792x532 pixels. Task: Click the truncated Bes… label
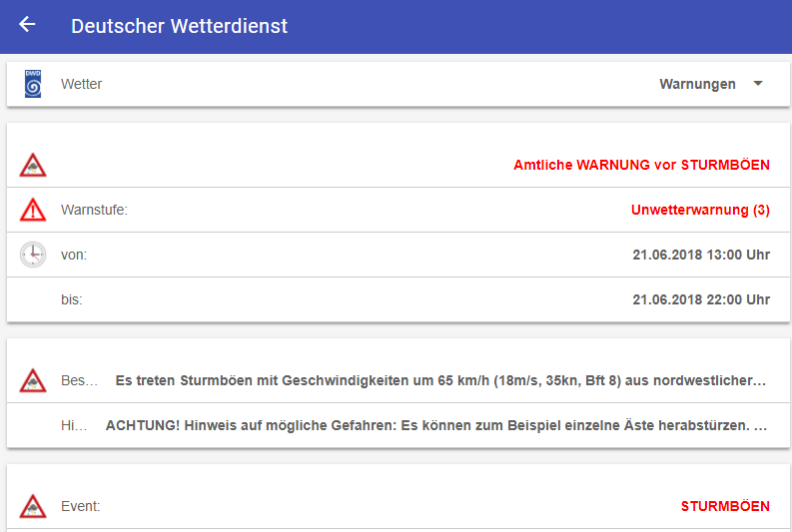tap(79, 380)
